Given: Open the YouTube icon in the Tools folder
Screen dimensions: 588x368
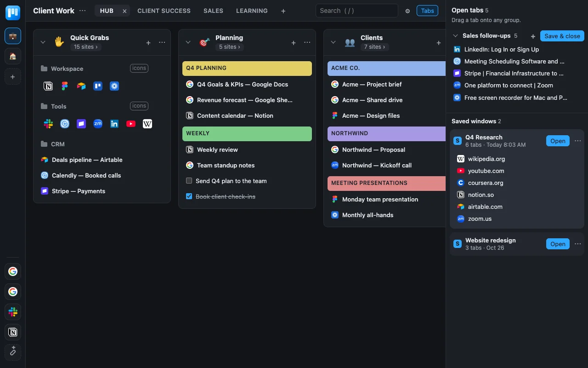Looking at the screenshot, I should point(131,124).
